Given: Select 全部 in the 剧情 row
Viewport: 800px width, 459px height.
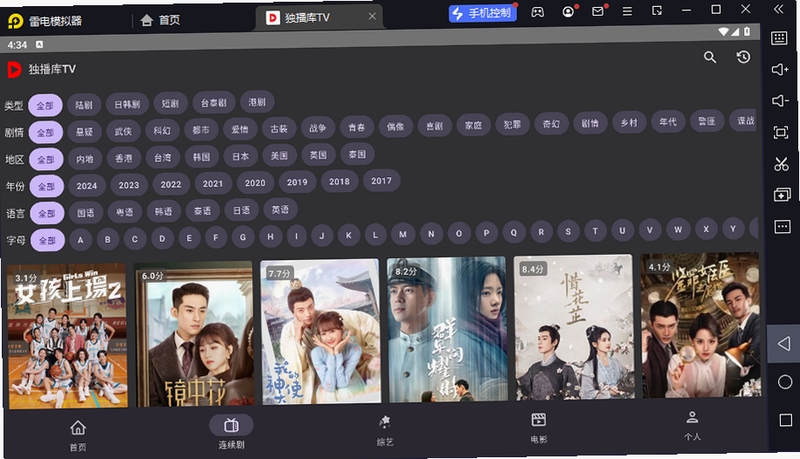Looking at the screenshot, I should click(x=45, y=132).
